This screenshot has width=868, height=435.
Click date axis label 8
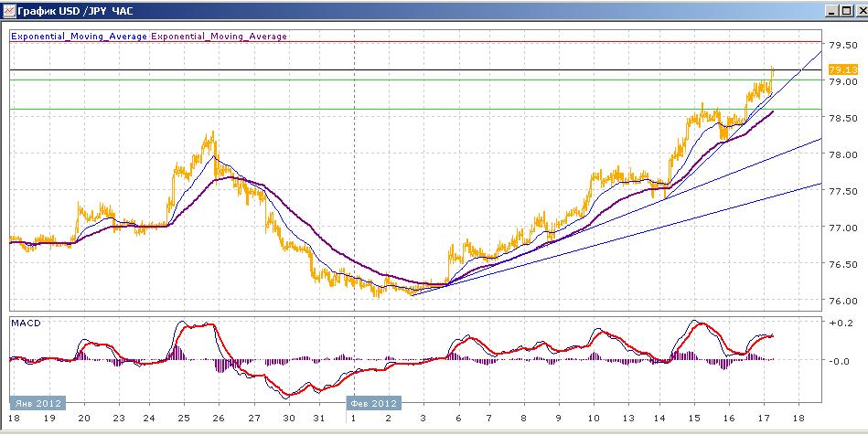[523, 418]
